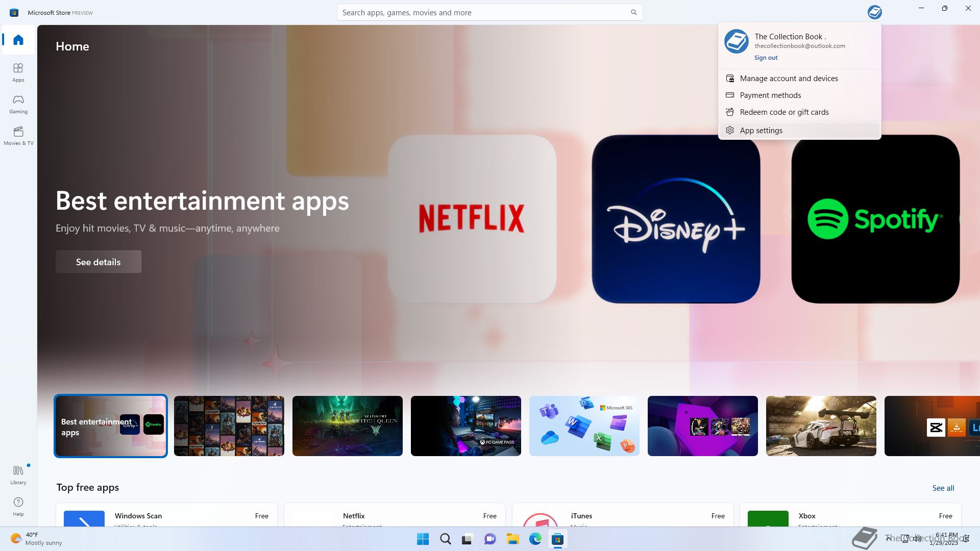The height and width of the screenshot is (551, 980).
Task: Click the Manage account device icon
Action: tap(730, 79)
